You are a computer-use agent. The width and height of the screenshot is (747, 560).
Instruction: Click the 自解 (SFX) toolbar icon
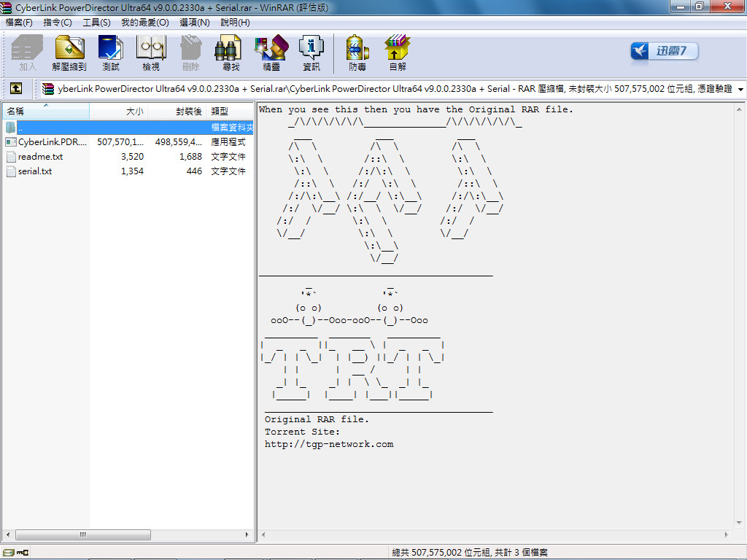click(398, 52)
